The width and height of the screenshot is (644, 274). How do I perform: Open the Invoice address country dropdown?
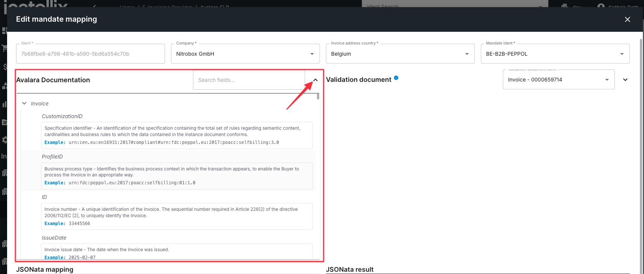click(400, 54)
